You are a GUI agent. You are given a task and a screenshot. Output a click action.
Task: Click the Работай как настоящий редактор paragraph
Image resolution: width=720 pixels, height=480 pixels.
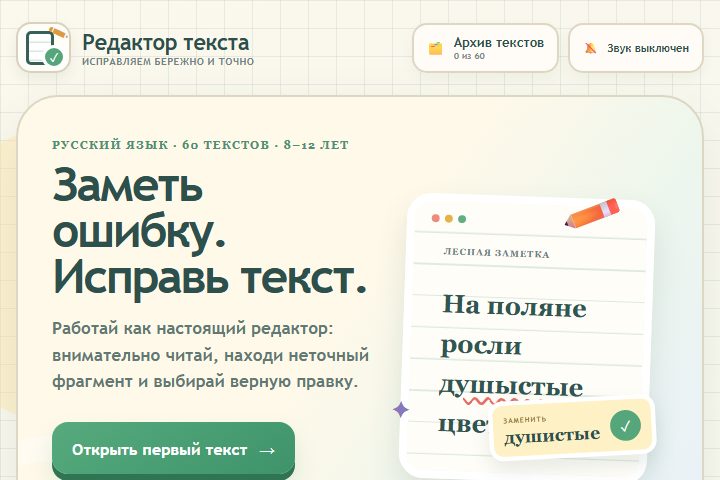[x=211, y=355]
